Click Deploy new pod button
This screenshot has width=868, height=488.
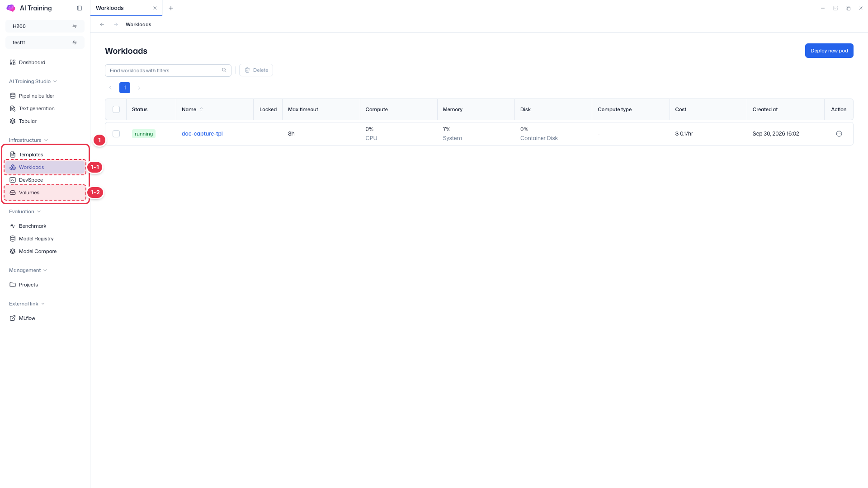click(x=829, y=51)
